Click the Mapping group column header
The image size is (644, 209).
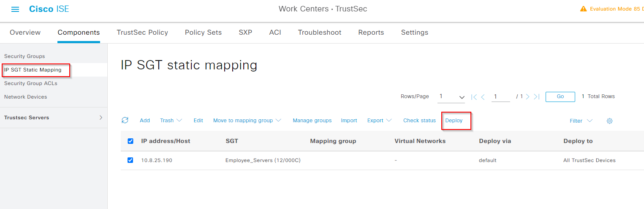(333, 141)
